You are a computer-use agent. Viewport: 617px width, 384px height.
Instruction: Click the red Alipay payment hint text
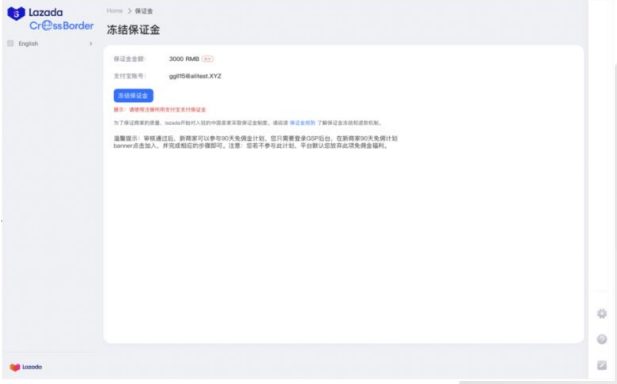(x=160, y=109)
